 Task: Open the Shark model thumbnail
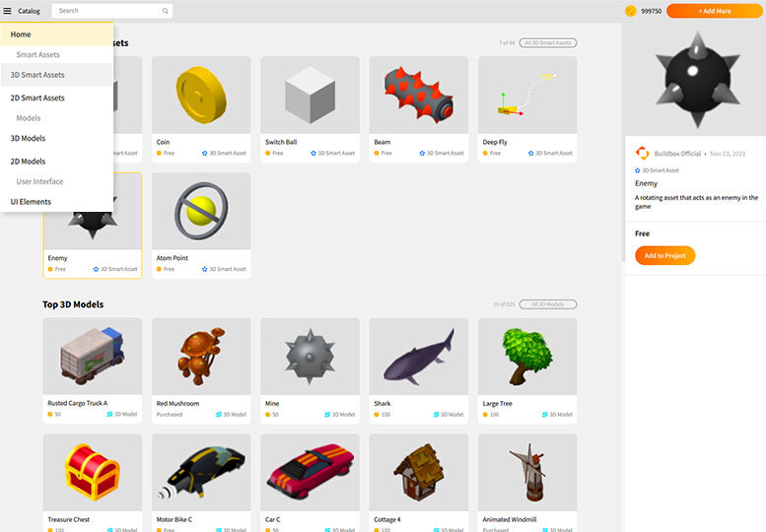(419, 357)
